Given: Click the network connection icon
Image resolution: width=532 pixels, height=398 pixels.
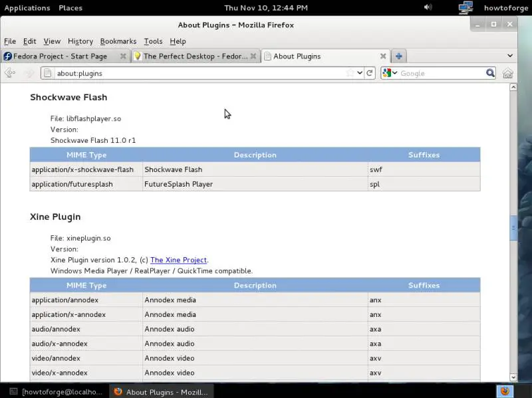Looking at the screenshot, I should click(465, 7).
